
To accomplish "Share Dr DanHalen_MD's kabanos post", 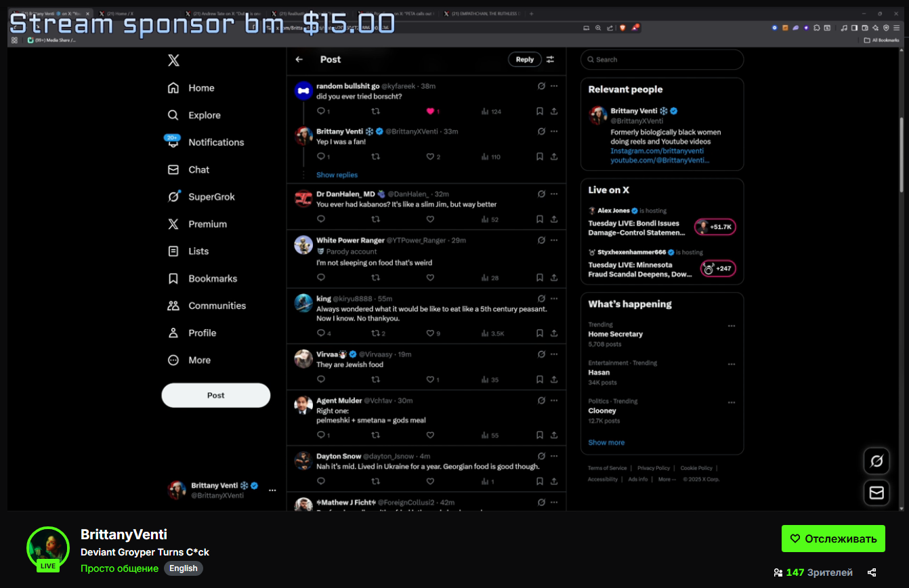I will pyautogui.click(x=554, y=219).
